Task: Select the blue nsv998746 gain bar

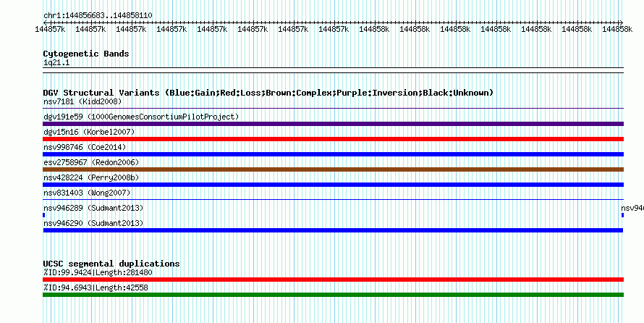Action: click(334, 154)
